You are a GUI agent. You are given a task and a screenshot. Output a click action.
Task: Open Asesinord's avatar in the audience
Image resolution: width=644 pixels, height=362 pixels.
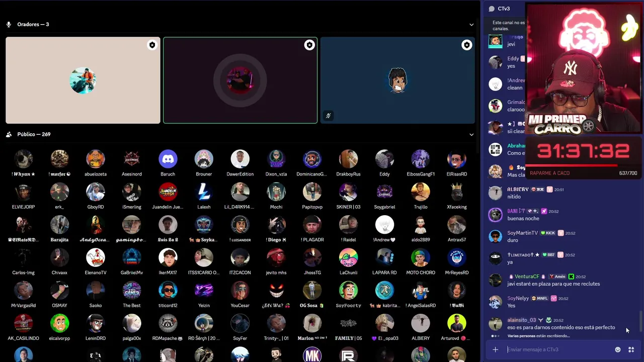[132, 159]
